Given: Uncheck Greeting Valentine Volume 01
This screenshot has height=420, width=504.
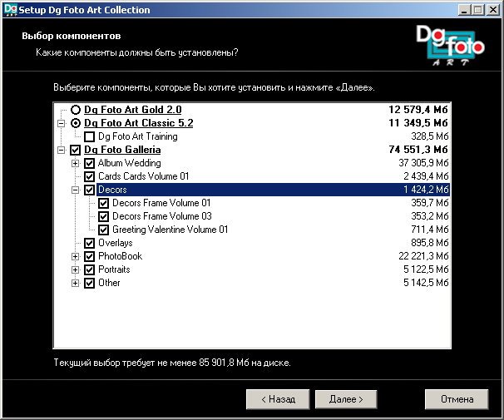Looking at the screenshot, I should (x=103, y=230).
